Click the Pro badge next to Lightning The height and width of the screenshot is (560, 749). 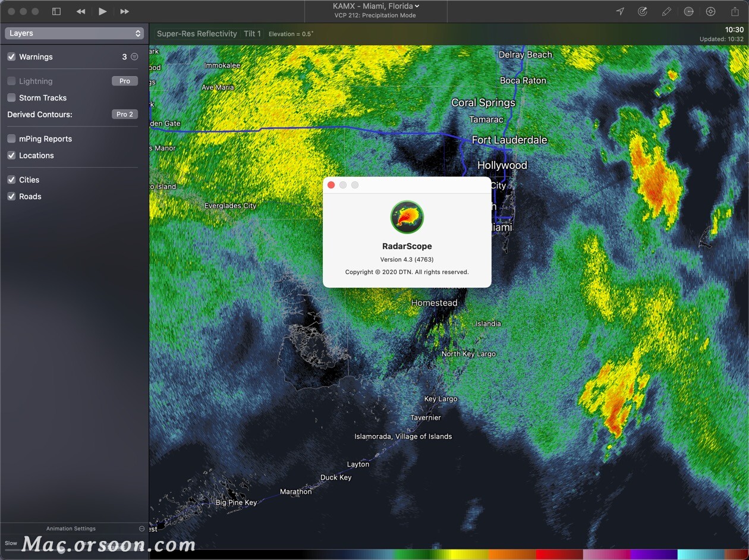[124, 81]
